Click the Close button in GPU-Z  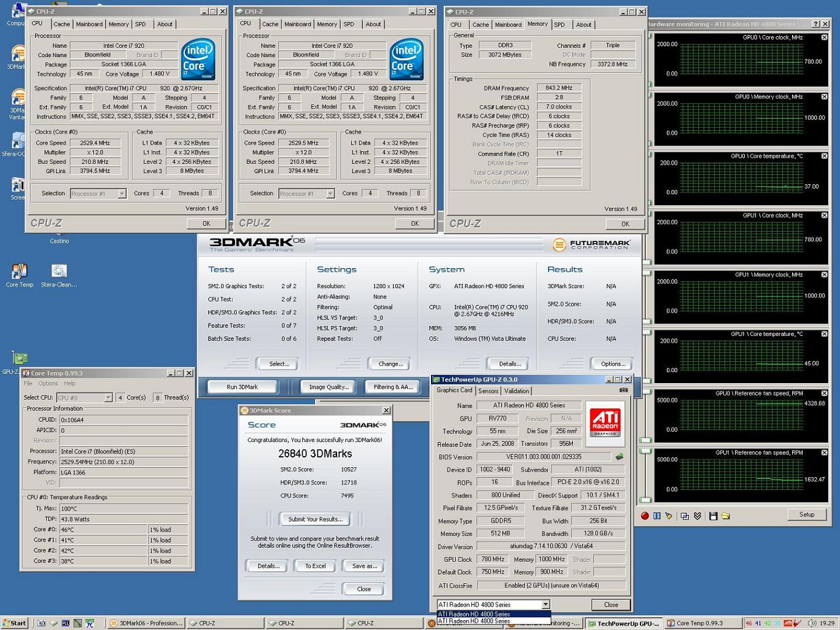(611, 605)
